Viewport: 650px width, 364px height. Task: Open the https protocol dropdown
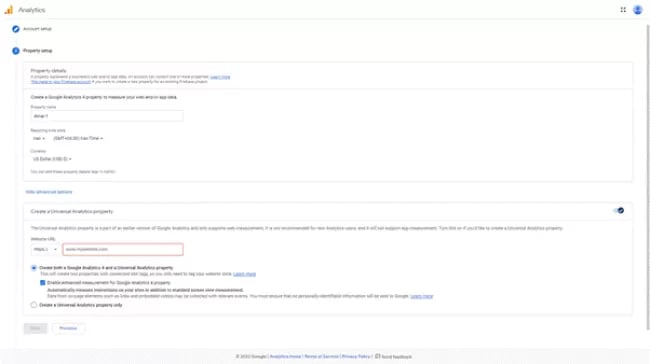click(44, 250)
